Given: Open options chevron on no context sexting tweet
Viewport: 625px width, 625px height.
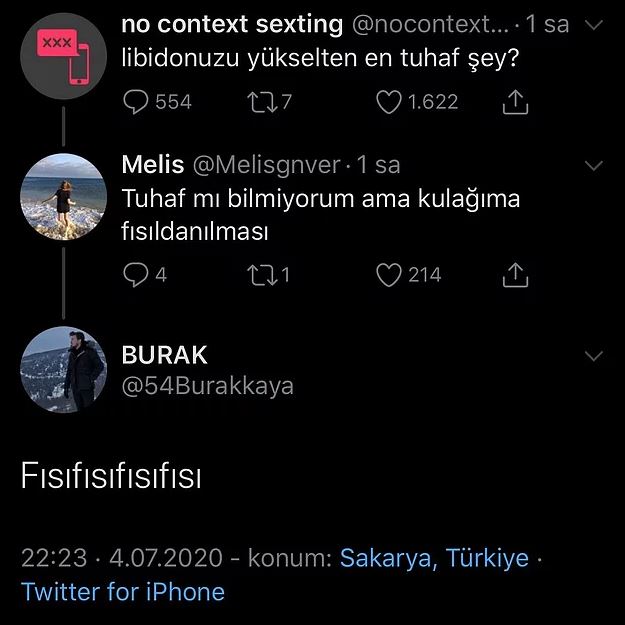Looking at the screenshot, I should (x=593, y=24).
